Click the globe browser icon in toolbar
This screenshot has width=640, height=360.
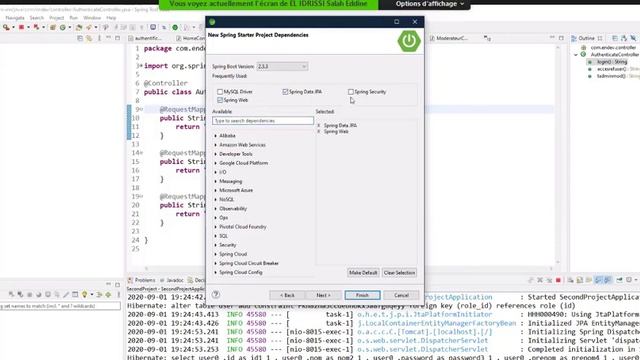pos(153,27)
